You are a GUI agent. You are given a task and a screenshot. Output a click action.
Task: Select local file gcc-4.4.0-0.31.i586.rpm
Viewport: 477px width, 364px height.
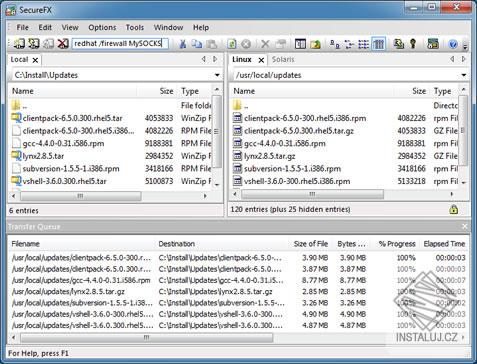(63, 143)
